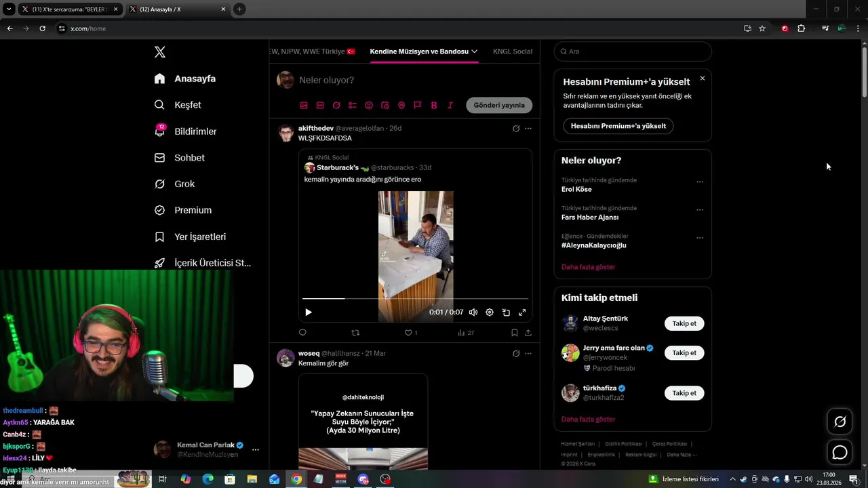
Task: Seek on the video progress bar
Action: [415, 298]
